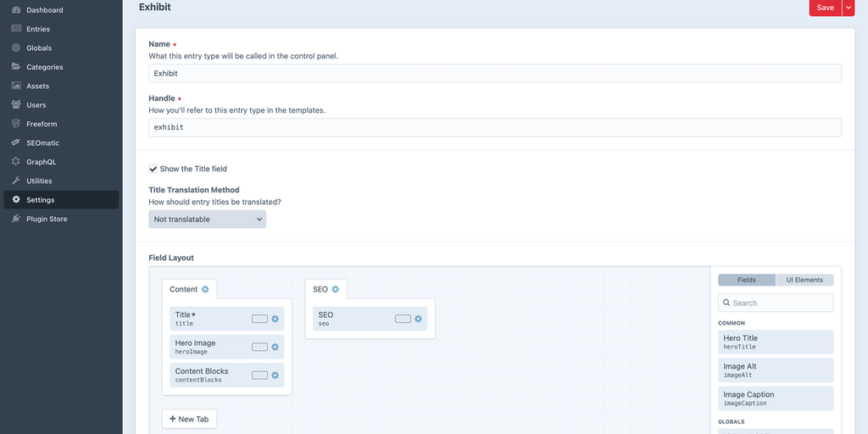Open the Content tab settings gear
This screenshot has width=868, height=434.
click(205, 290)
